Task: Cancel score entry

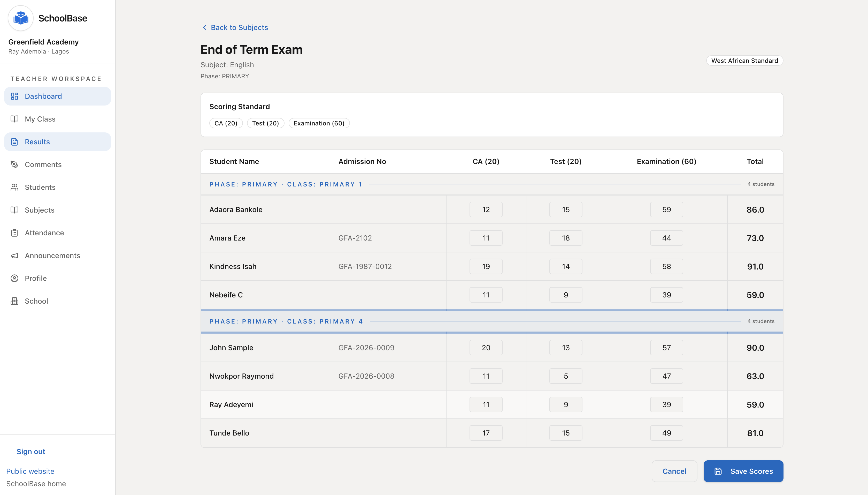Action: click(x=674, y=471)
